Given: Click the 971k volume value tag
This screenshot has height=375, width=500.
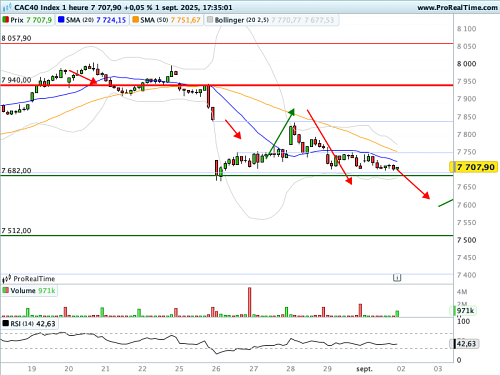Looking at the screenshot, I should tap(464, 311).
